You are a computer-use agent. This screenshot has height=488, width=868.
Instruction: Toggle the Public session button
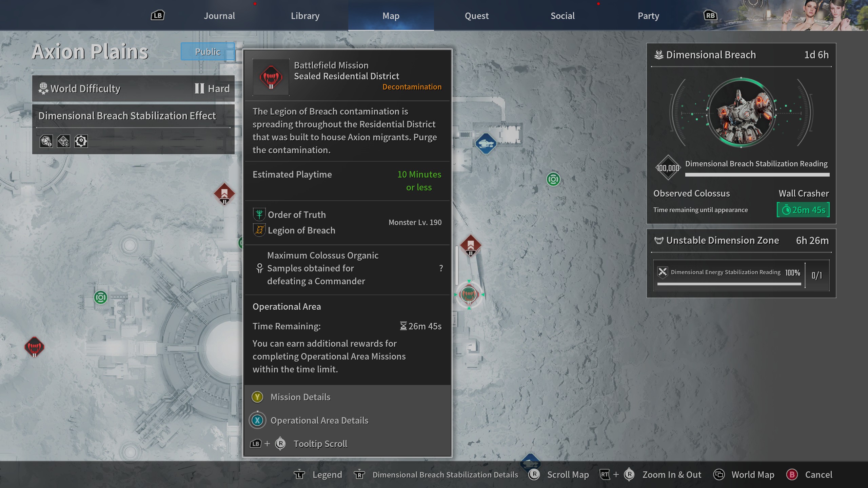208,52
